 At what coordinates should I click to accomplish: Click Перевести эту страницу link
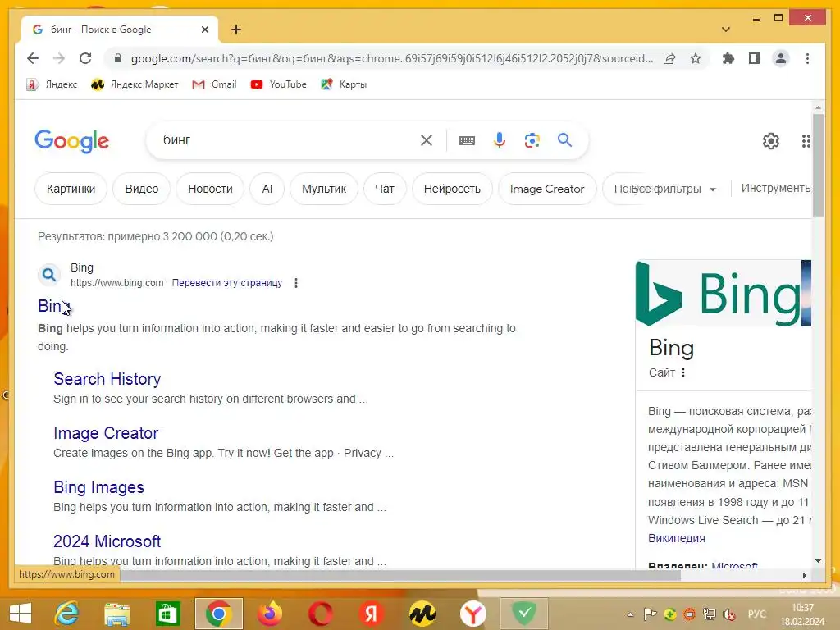tap(226, 283)
